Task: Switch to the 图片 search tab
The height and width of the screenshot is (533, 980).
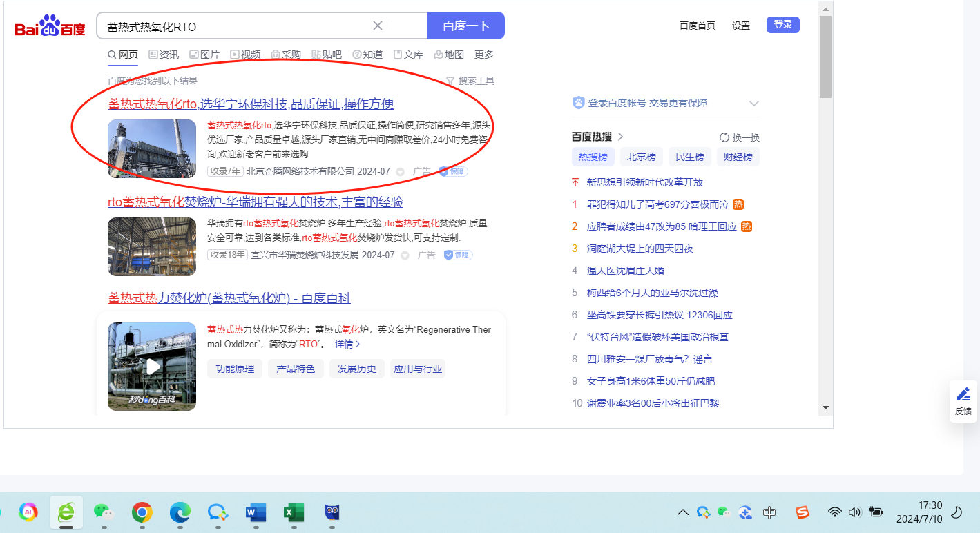Action: point(204,55)
